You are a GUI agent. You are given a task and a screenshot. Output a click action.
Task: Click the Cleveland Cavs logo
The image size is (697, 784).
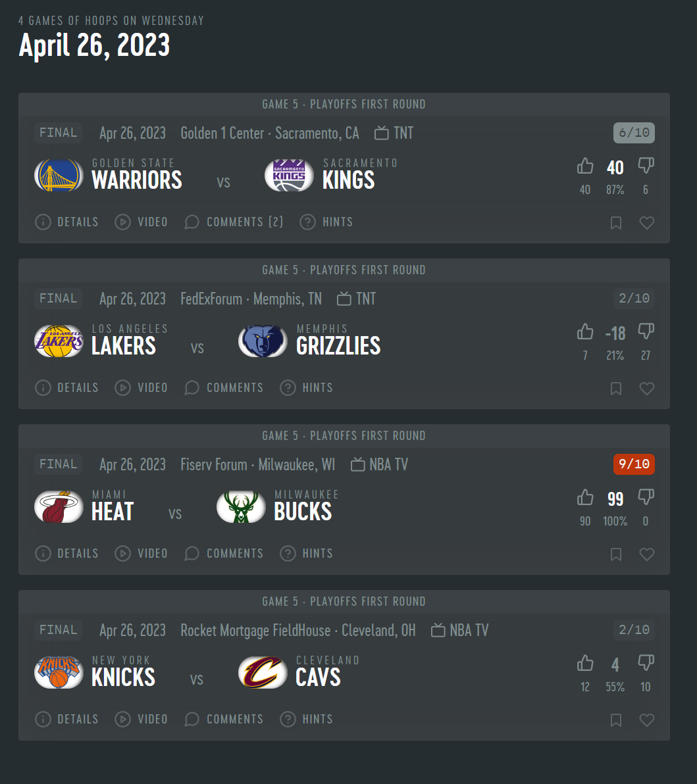pos(263,672)
